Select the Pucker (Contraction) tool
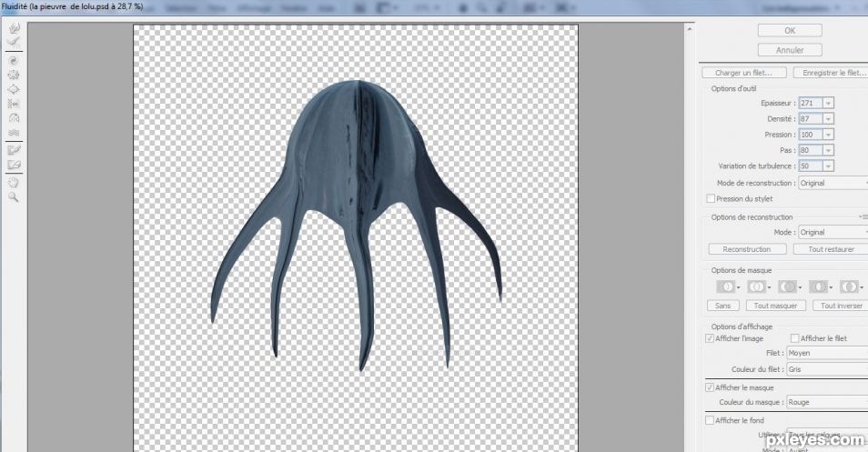Image resolution: width=868 pixels, height=452 pixels. coord(14,75)
